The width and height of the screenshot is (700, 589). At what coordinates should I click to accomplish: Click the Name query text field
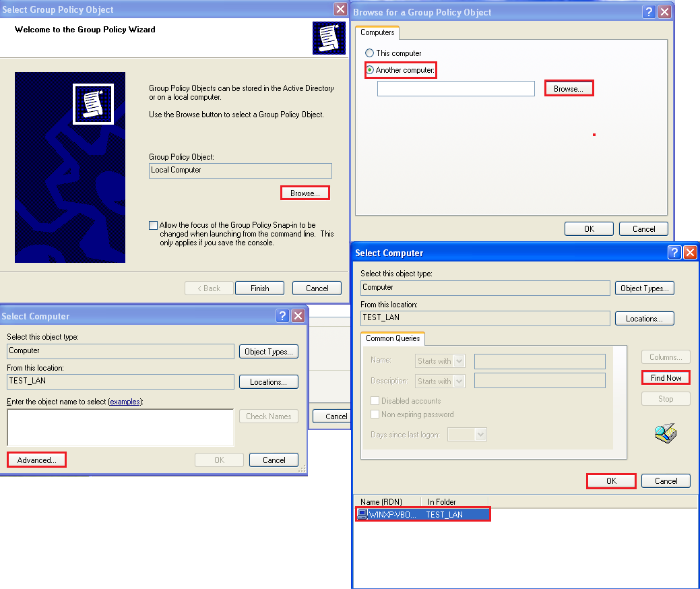point(540,361)
